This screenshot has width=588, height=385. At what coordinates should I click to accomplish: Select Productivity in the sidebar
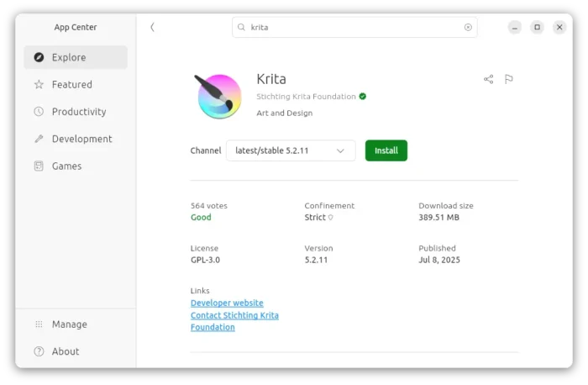click(78, 112)
